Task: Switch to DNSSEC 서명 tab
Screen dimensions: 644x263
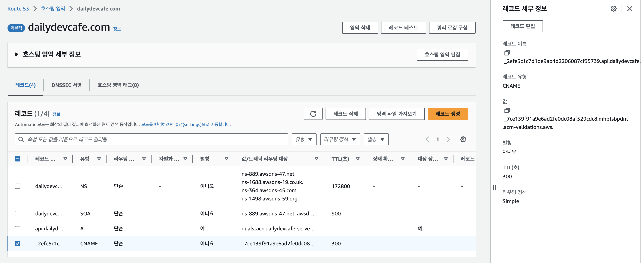Action: (x=67, y=85)
